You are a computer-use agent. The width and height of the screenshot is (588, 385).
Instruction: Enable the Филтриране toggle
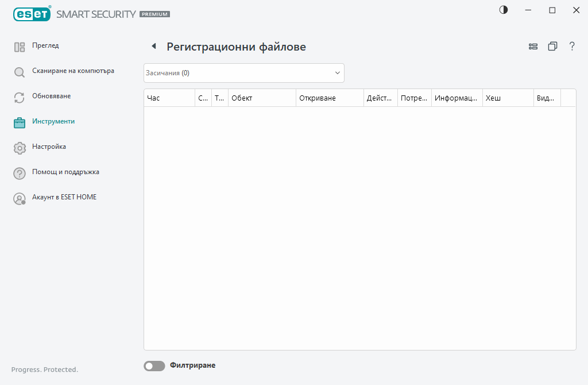154,365
